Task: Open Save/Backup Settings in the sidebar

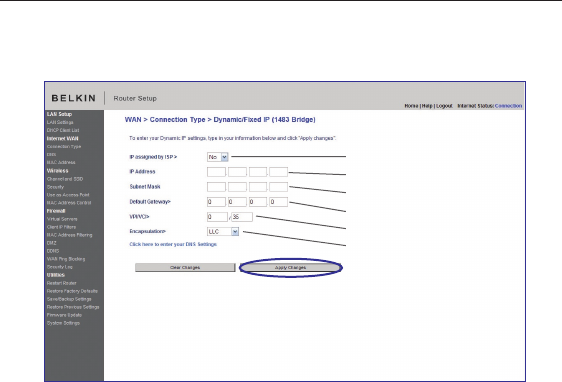Action: coord(69,299)
